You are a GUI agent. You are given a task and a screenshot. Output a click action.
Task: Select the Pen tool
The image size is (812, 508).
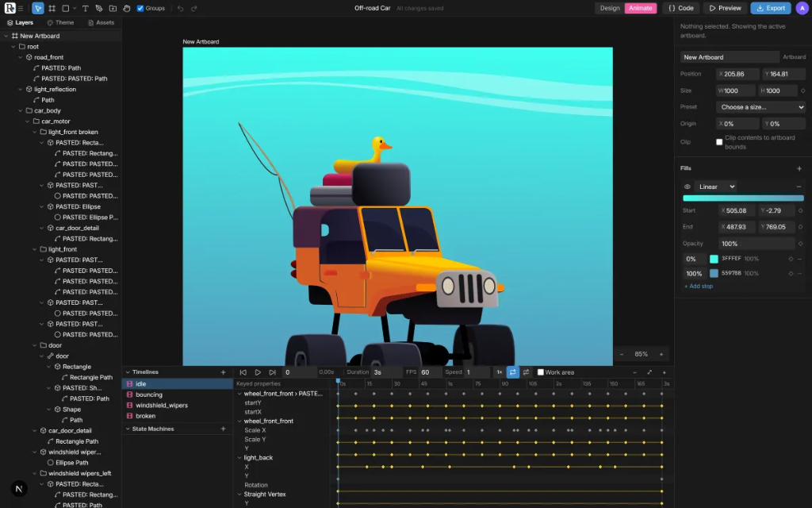pos(99,8)
